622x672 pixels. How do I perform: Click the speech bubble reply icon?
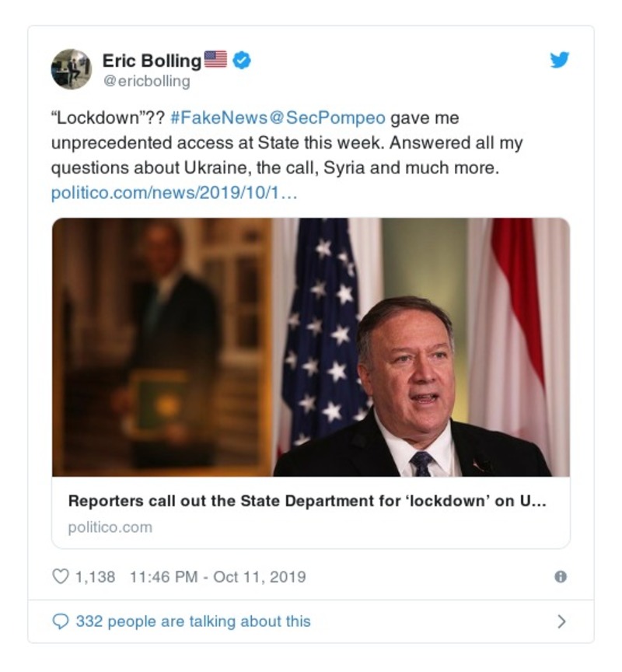point(60,621)
